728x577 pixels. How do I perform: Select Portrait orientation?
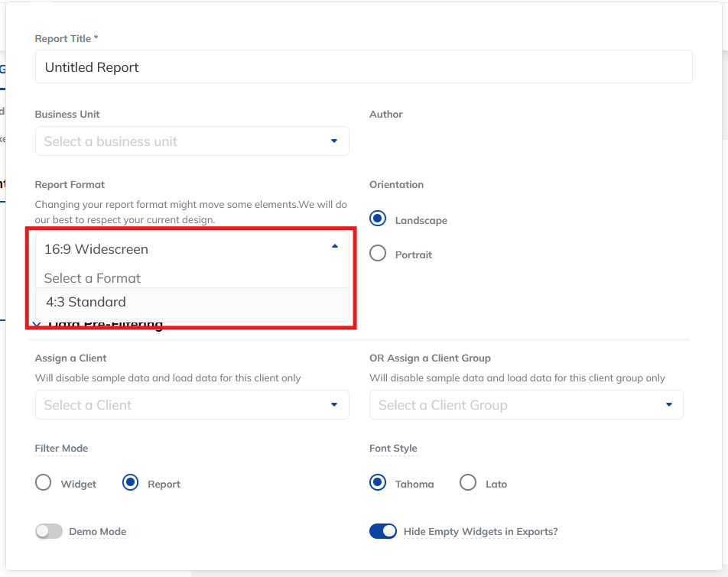point(378,253)
